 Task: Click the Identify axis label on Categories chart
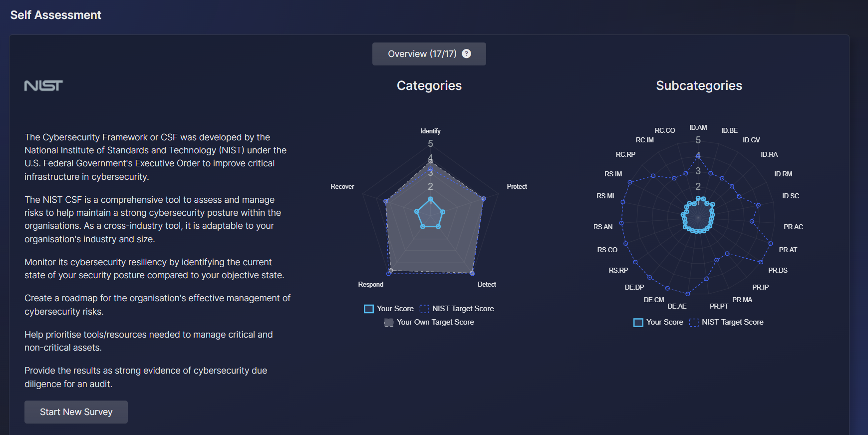[430, 131]
